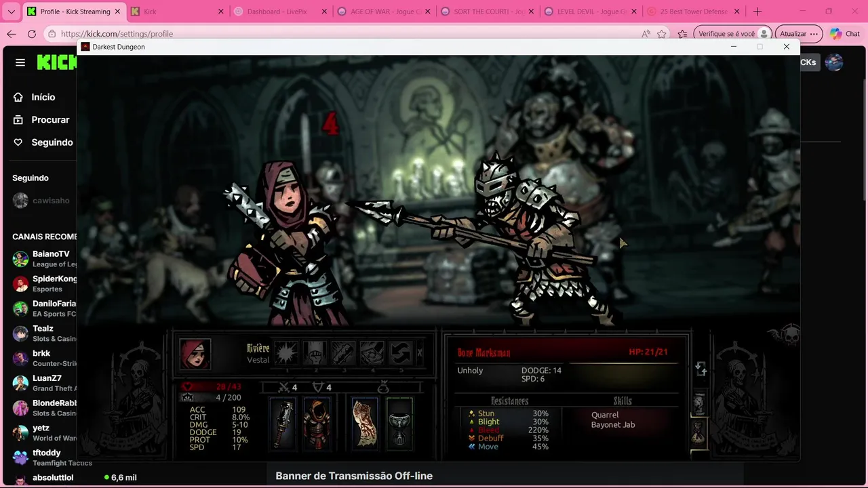Click the Debuff resistance row

pyautogui.click(x=508, y=438)
